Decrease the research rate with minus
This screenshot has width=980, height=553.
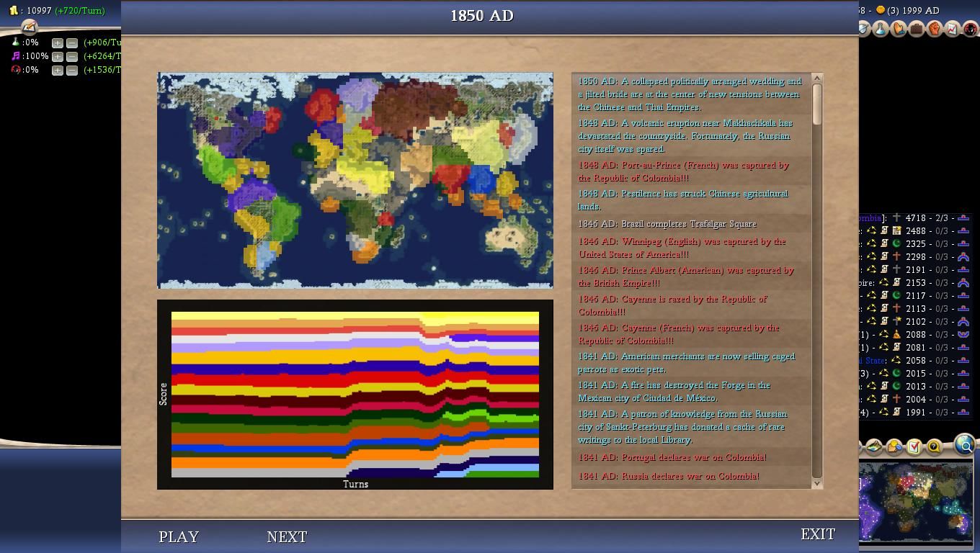coord(71,42)
